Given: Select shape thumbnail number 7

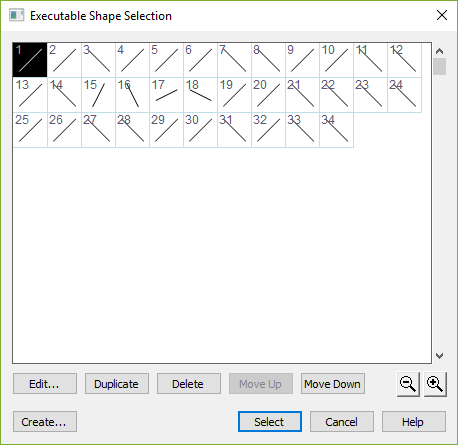Looking at the screenshot, I should [x=234, y=60].
